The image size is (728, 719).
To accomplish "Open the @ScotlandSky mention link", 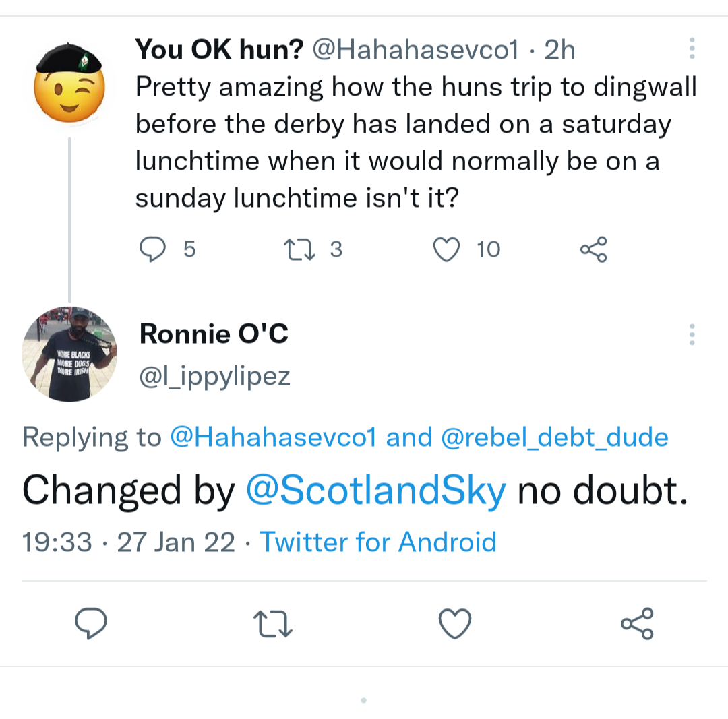I will [x=376, y=491].
